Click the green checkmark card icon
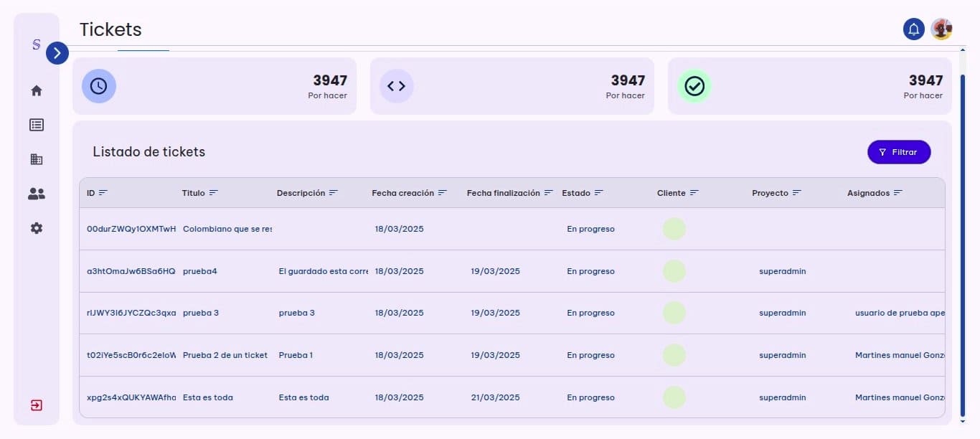 (694, 86)
